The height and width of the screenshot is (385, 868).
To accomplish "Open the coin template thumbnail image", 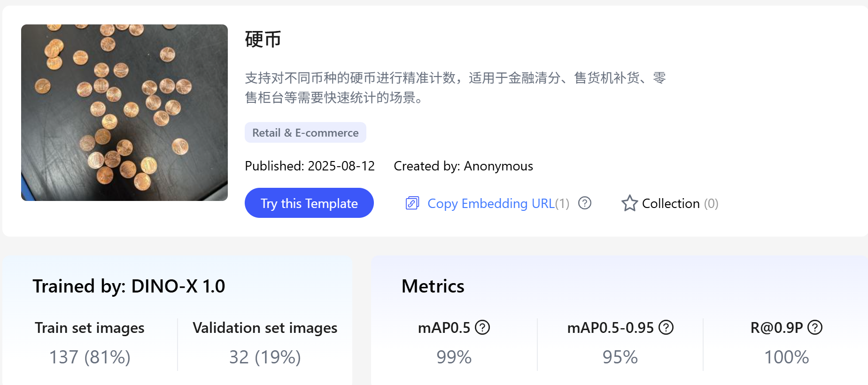I will 124,113.
